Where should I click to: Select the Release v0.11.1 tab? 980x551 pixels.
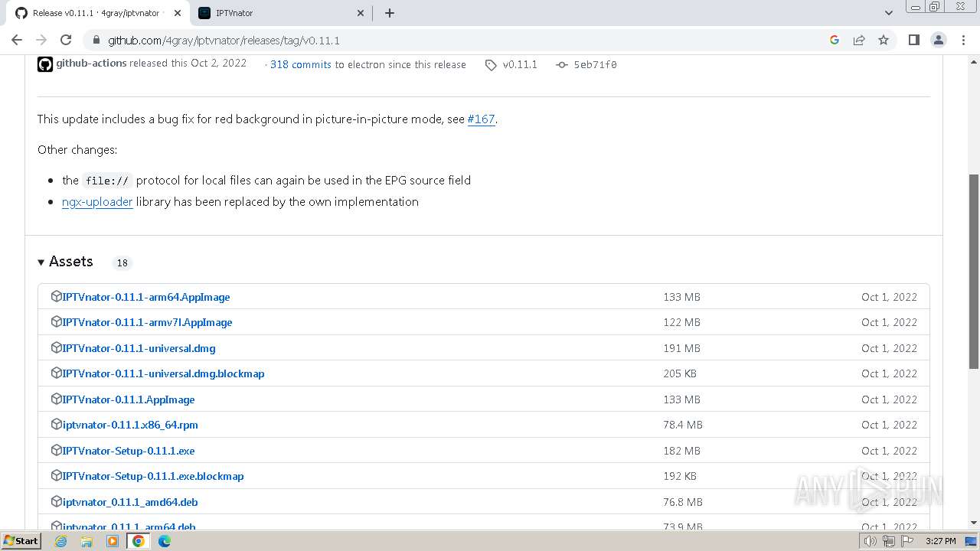(96, 13)
